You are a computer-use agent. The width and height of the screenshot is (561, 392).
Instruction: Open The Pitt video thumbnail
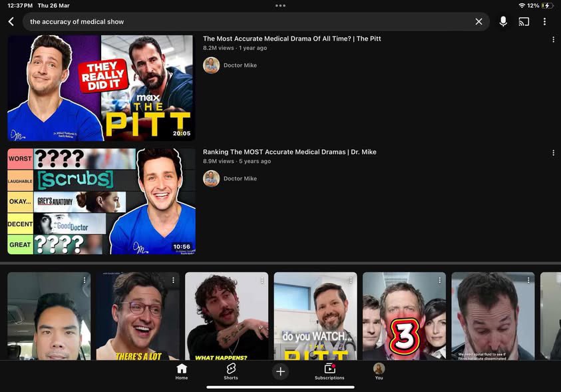(101, 88)
